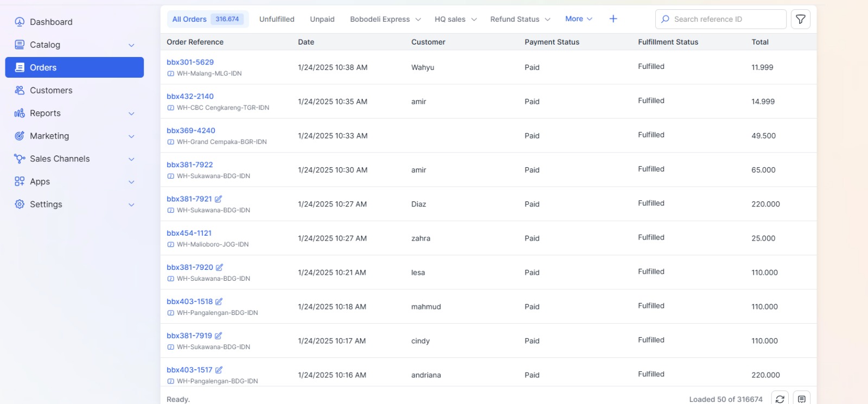Open order bbx432-2140

click(x=190, y=96)
